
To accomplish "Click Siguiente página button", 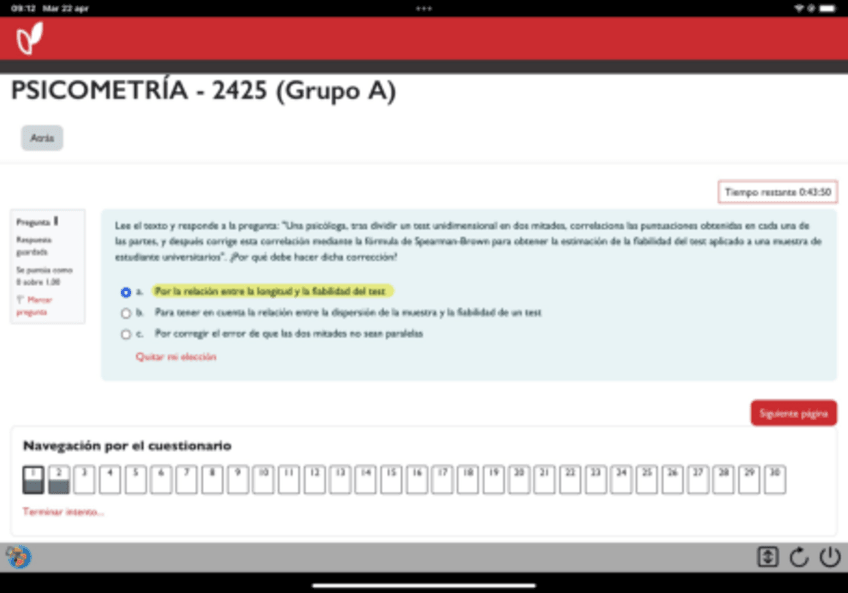I will pos(793,413).
